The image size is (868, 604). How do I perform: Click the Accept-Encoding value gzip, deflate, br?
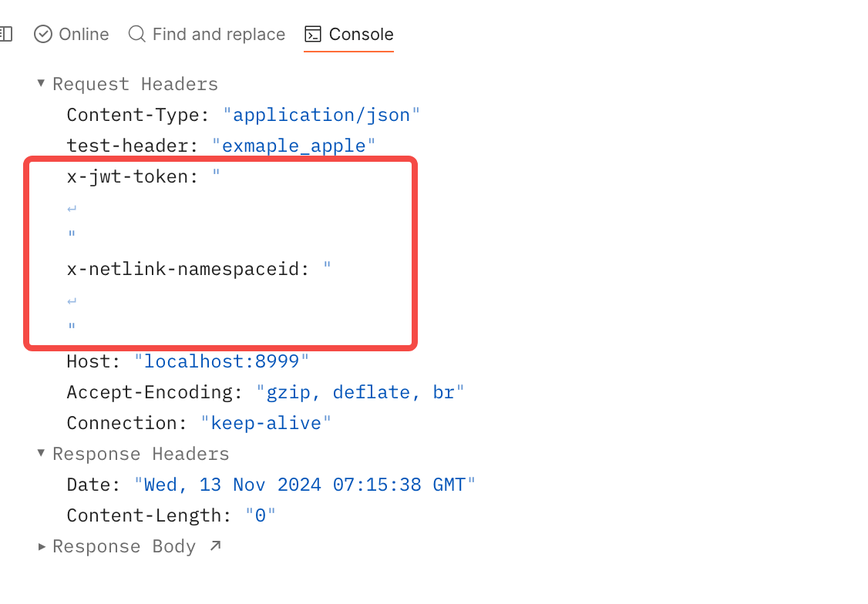360,392
